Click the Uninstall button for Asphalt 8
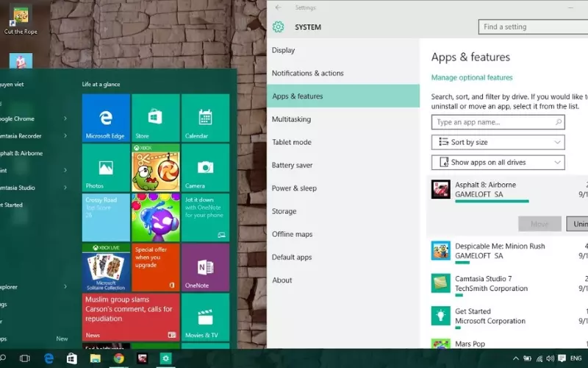Viewport: 588px width, 368px height. 577,224
